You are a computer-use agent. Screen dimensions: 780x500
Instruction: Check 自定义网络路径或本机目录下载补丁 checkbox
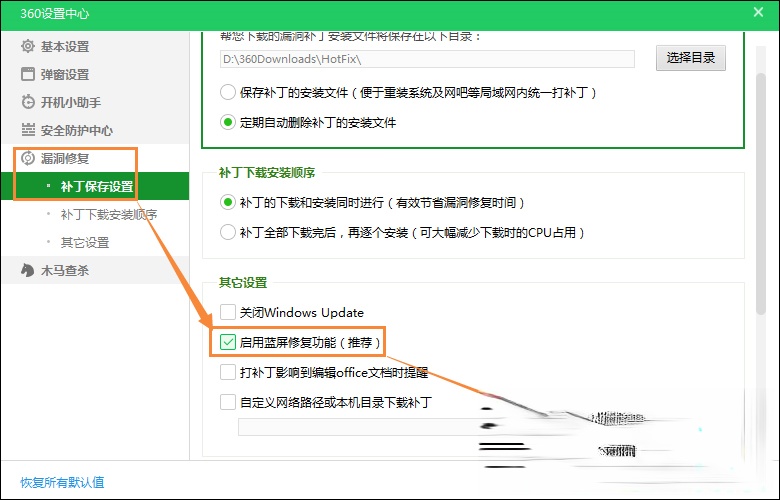(x=228, y=401)
